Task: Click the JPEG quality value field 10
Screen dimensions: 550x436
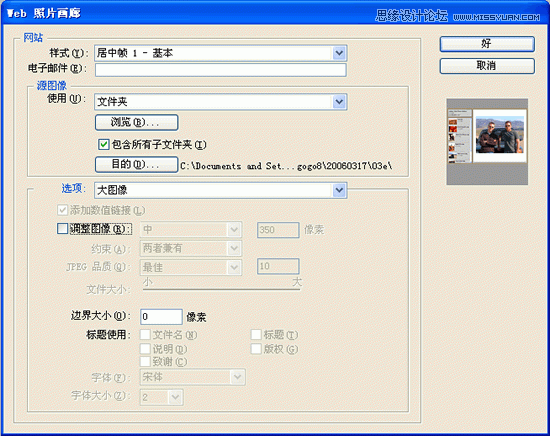Action: [278, 267]
